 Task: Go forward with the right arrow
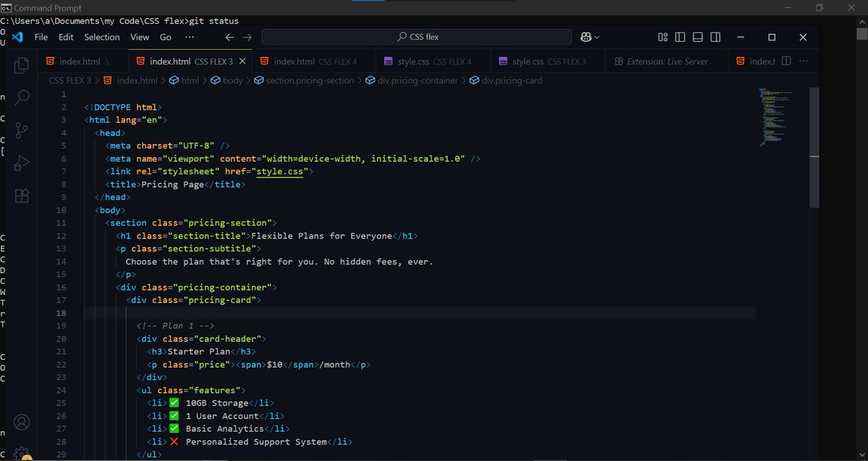coord(247,37)
